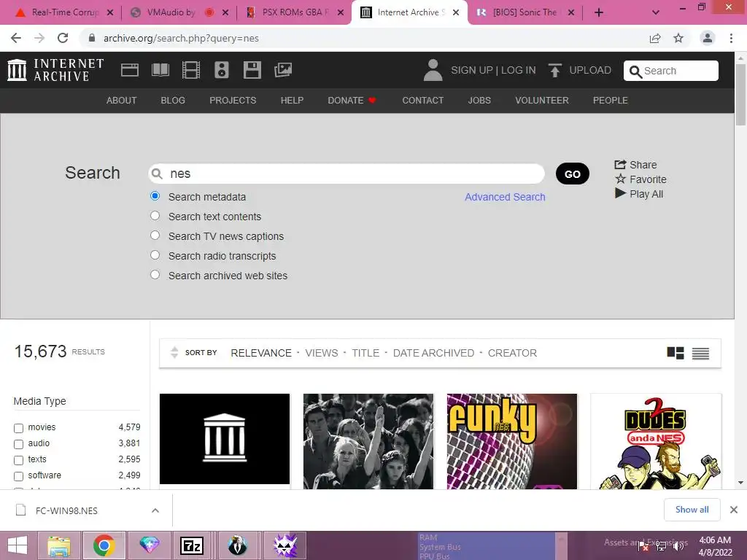
Task: Click the header Search input box
Action: (671, 71)
